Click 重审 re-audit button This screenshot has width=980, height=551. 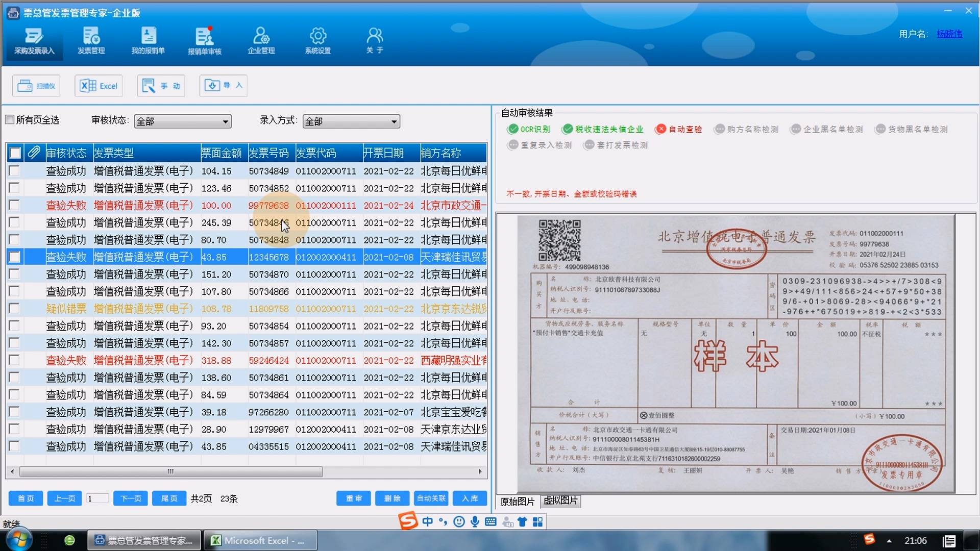pos(353,498)
